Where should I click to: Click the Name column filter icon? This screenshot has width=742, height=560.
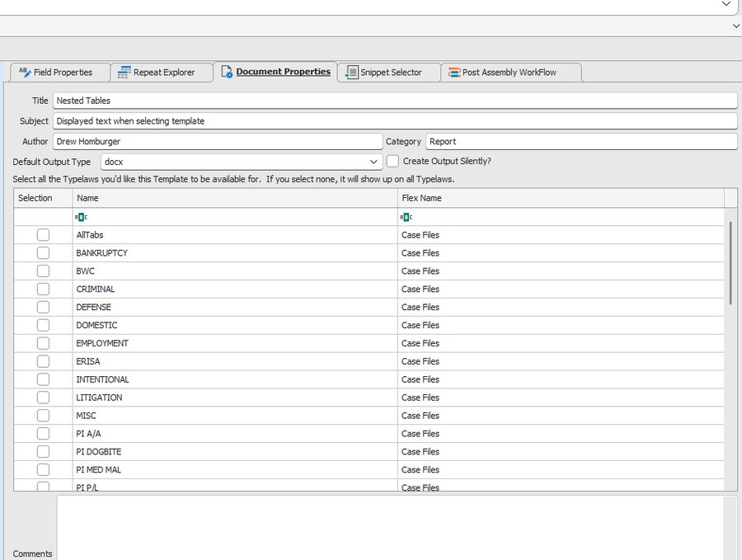(x=81, y=217)
